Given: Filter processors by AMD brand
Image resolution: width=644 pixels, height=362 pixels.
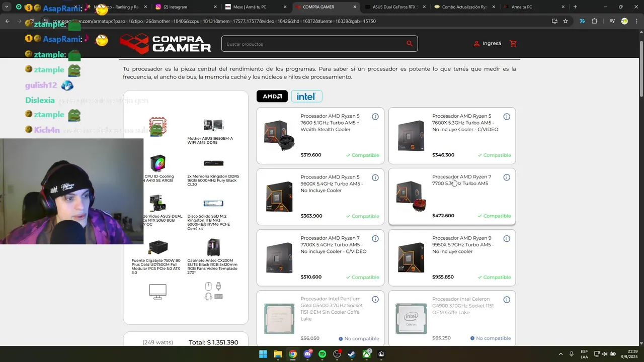Looking at the screenshot, I should [x=272, y=96].
